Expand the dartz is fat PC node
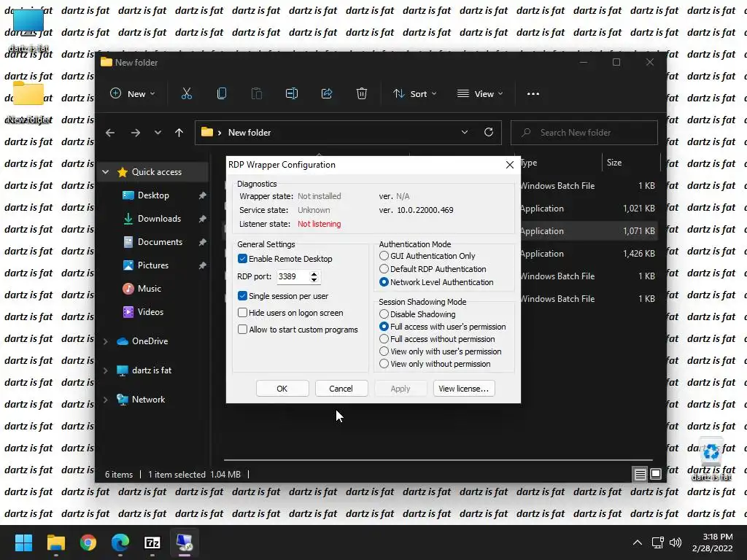 (x=106, y=370)
